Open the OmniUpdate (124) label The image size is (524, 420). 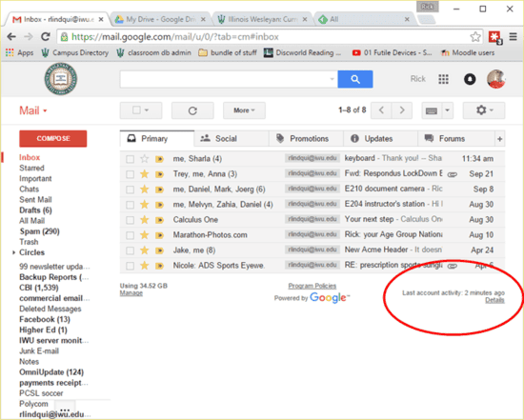coord(51,372)
